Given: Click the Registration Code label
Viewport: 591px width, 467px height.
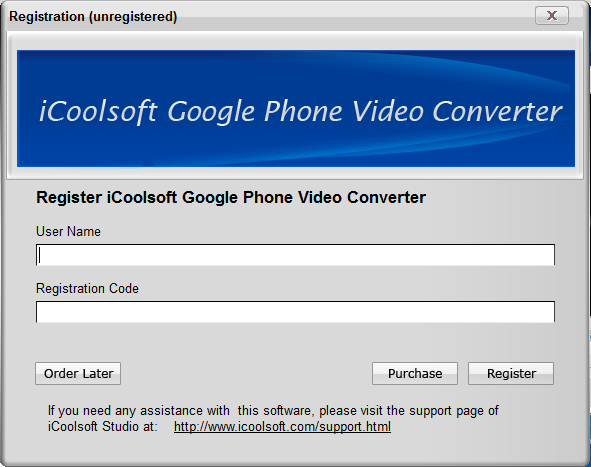Looking at the screenshot, I should [x=87, y=288].
